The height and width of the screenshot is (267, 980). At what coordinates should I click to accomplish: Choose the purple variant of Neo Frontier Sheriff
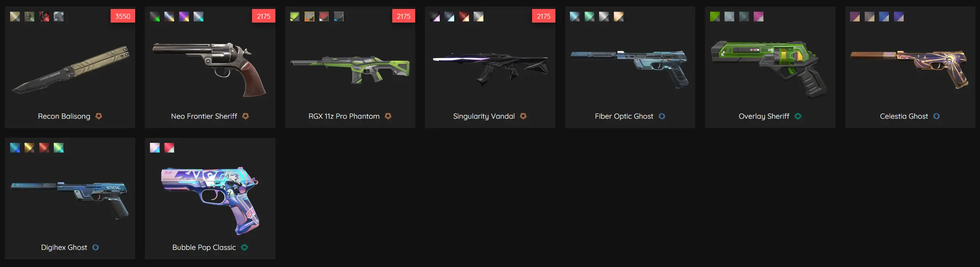click(x=184, y=16)
